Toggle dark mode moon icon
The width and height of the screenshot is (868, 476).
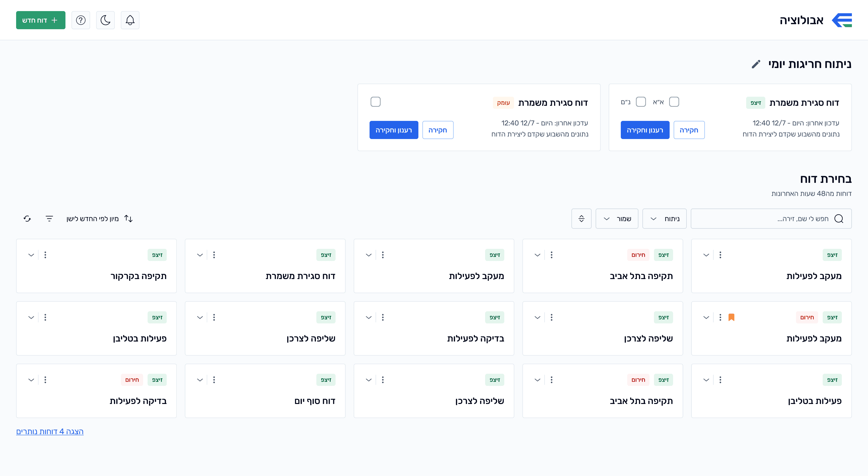[x=105, y=20]
